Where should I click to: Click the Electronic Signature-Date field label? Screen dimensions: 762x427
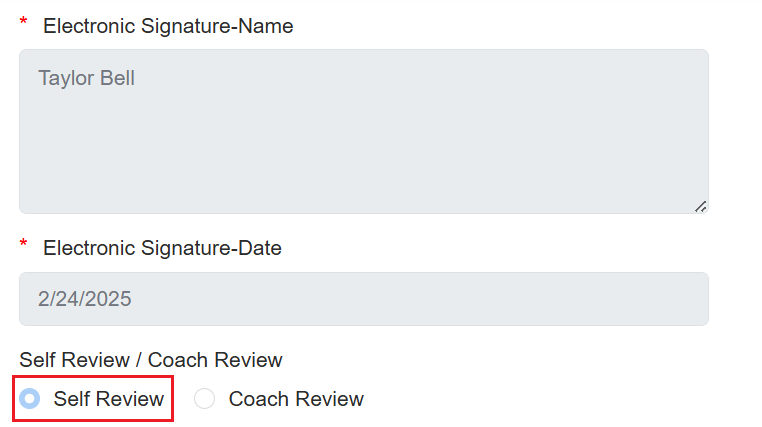(162, 248)
